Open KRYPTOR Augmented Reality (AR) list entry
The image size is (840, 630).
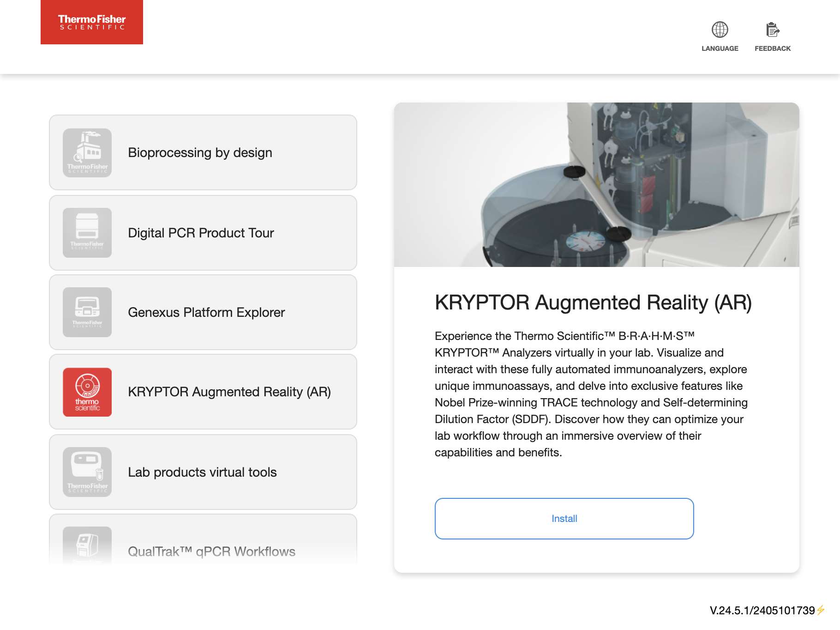(x=203, y=392)
